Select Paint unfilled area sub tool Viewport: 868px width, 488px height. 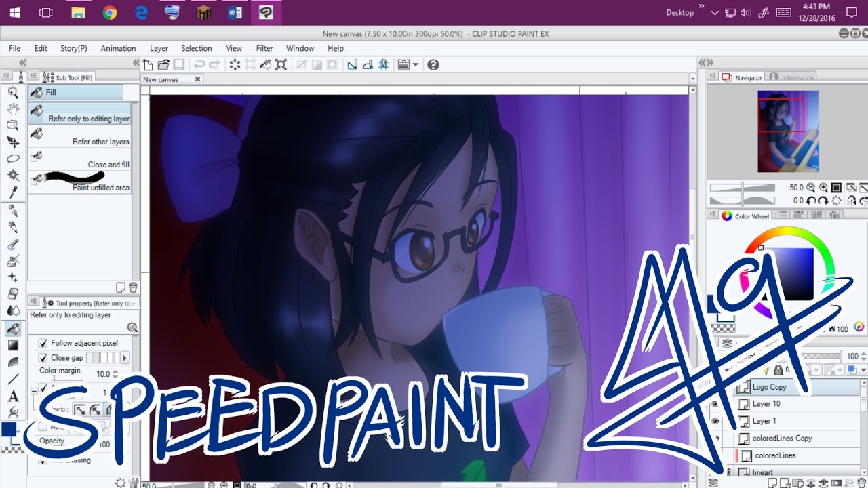80,183
